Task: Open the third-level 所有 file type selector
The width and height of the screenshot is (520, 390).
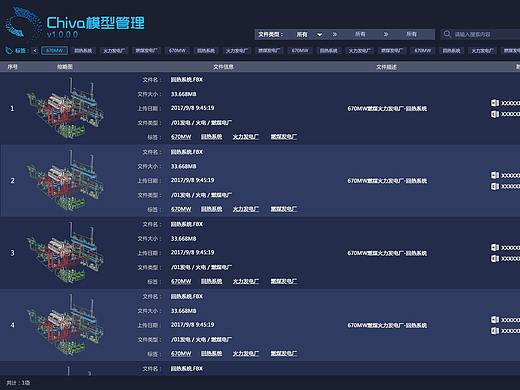Action: coord(411,34)
